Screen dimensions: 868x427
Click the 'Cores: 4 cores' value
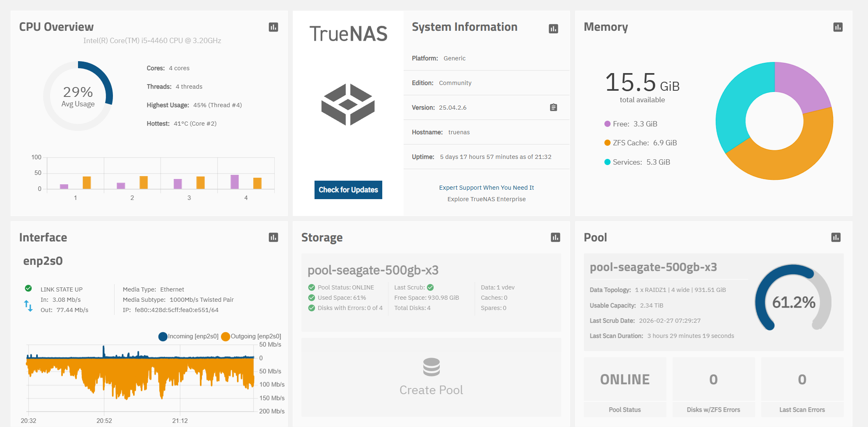pos(179,68)
